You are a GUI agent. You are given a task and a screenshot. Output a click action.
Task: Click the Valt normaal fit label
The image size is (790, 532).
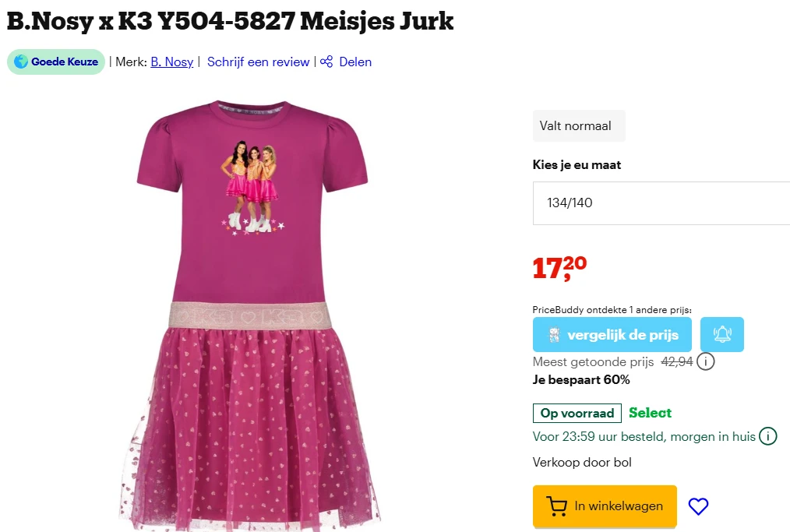pos(579,126)
